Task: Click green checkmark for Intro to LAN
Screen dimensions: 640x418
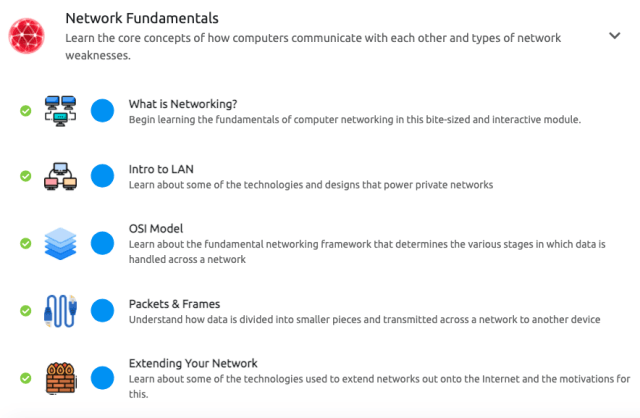Action: click(x=26, y=176)
